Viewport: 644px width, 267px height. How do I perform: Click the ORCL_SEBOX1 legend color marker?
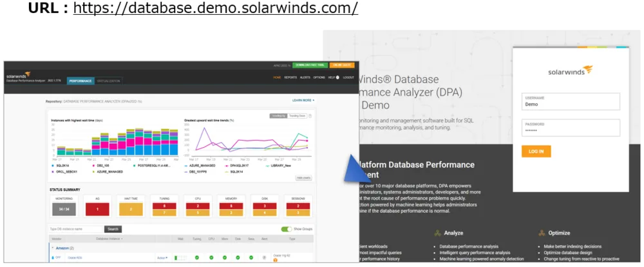[53, 171]
